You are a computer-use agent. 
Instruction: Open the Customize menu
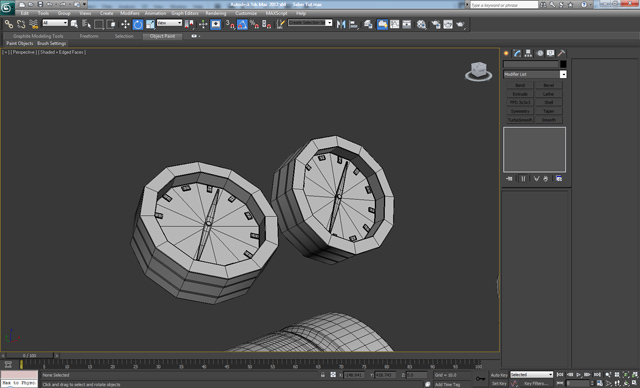tap(246, 13)
